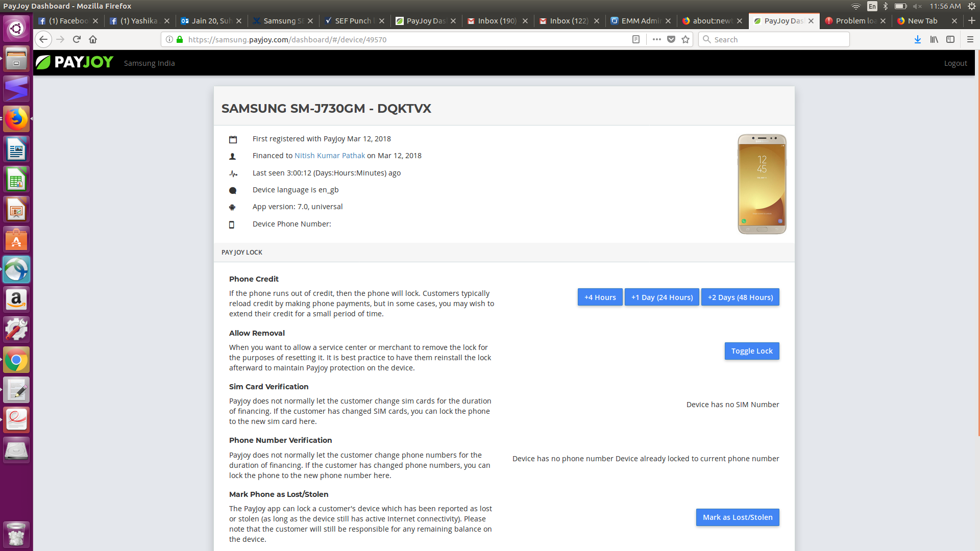The width and height of the screenshot is (980, 551).
Task: Go to the Firefox home page icon
Action: click(93, 39)
